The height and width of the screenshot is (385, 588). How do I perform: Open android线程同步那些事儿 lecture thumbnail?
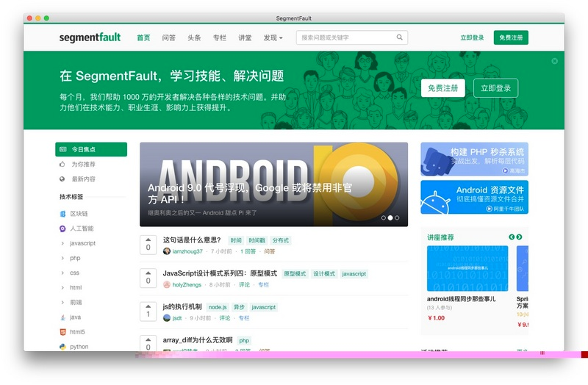click(x=467, y=268)
